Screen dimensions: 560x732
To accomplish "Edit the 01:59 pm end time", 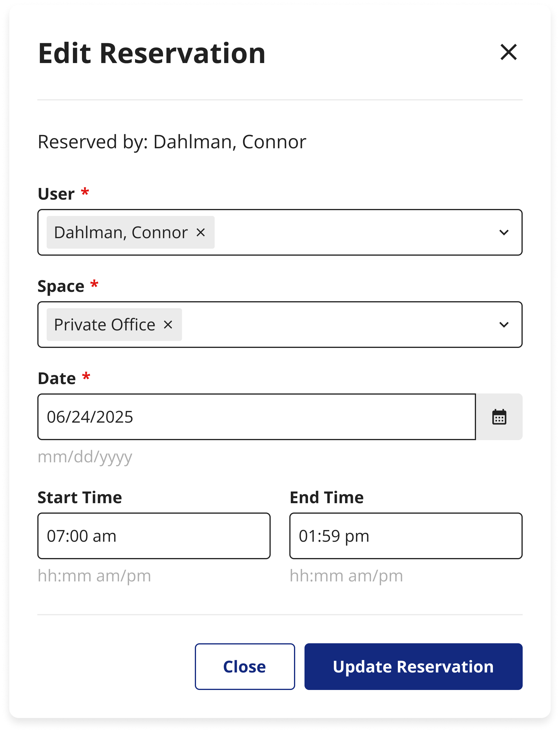I will tap(406, 536).
